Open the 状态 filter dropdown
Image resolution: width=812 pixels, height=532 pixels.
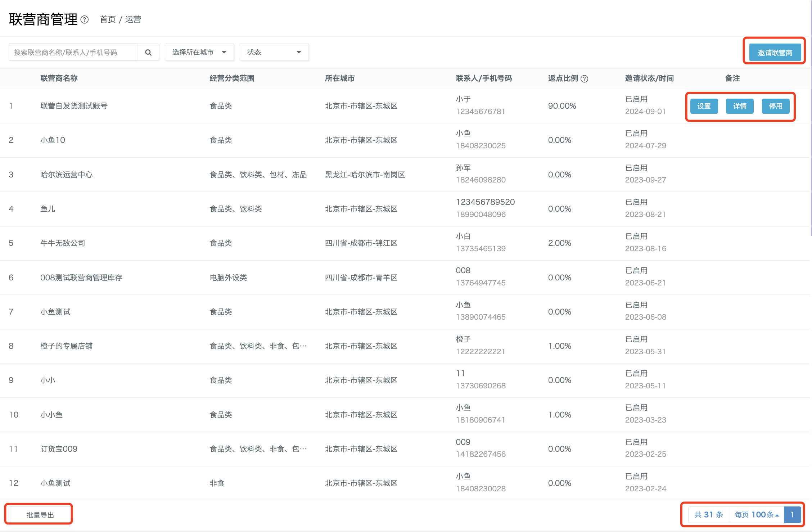click(274, 53)
